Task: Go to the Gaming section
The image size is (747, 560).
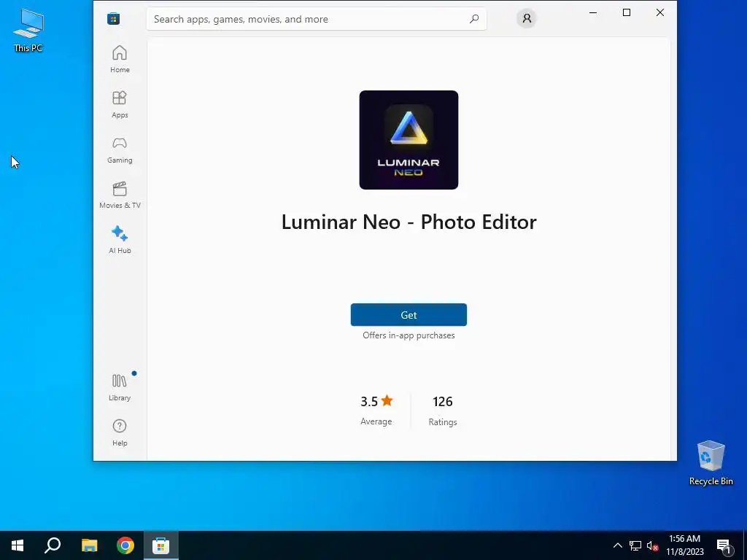Action: pyautogui.click(x=120, y=149)
